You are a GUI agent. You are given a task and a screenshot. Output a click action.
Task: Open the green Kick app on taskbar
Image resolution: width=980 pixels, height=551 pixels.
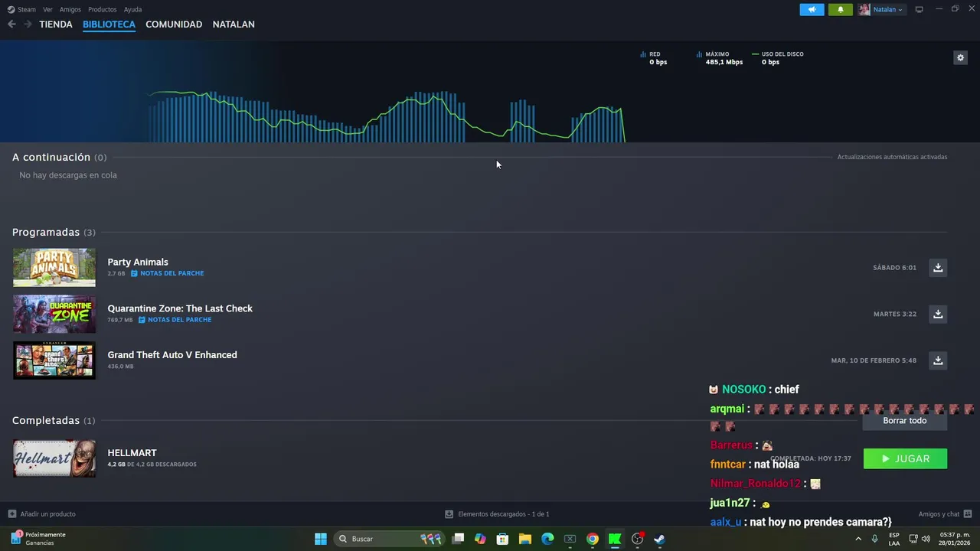[x=615, y=539]
